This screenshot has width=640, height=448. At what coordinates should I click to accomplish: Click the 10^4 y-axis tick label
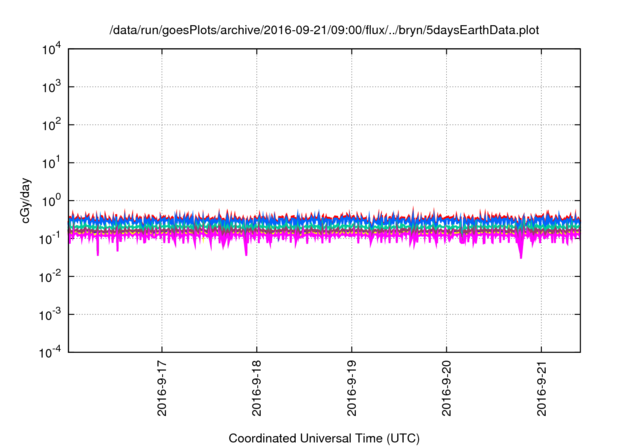tap(50, 49)
